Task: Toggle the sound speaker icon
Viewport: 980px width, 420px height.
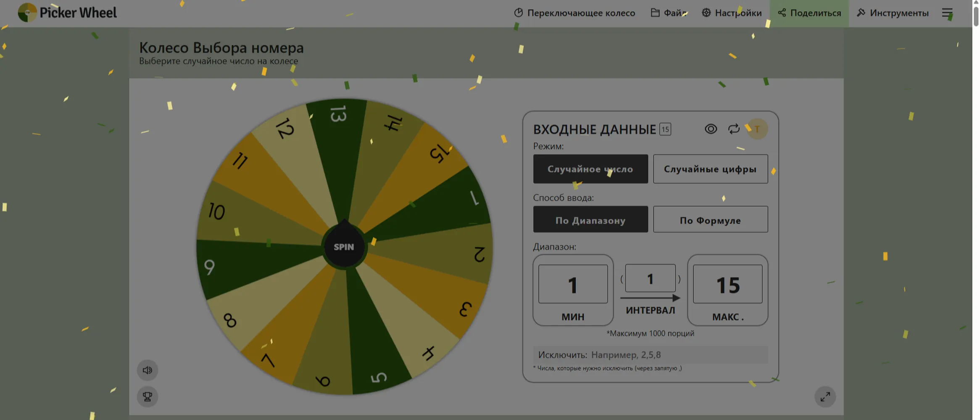Action: coord(148,370)
